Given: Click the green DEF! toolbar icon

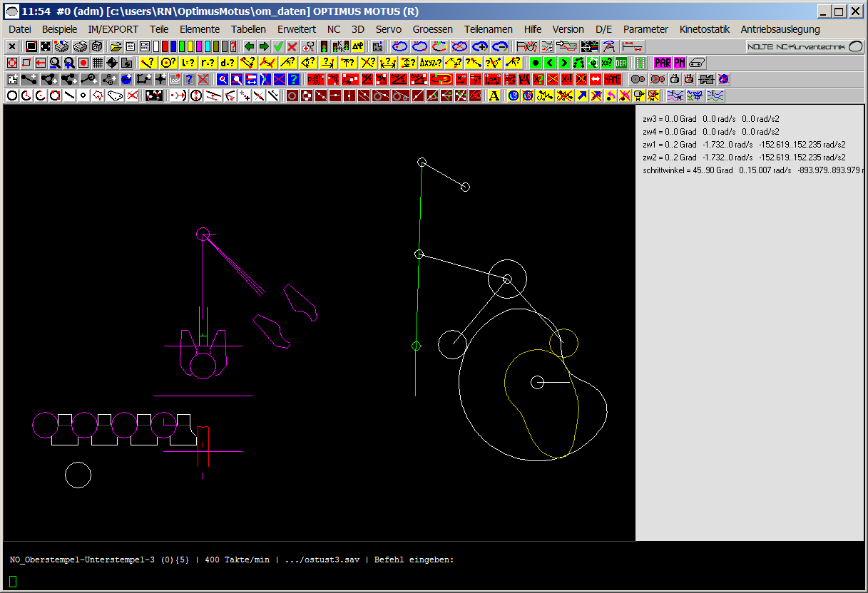Looking at the screenshot, I should (620, 63).
